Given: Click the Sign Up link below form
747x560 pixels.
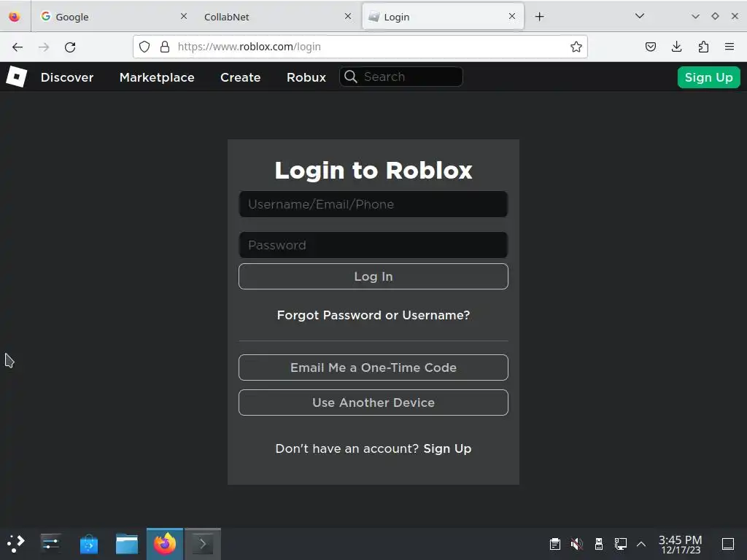Looking at the screenshot, I should tap(447, 448).
